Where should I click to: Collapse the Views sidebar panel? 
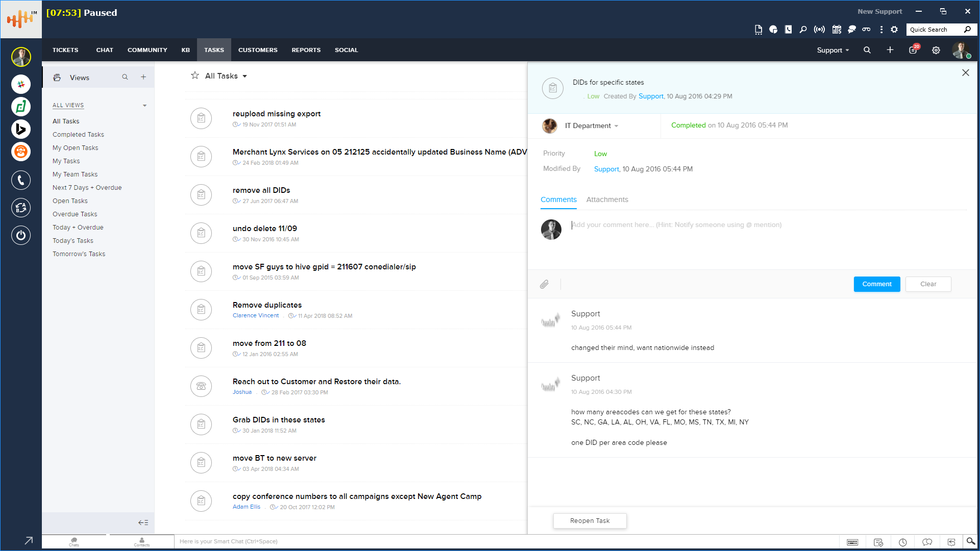tap(143, 522)
